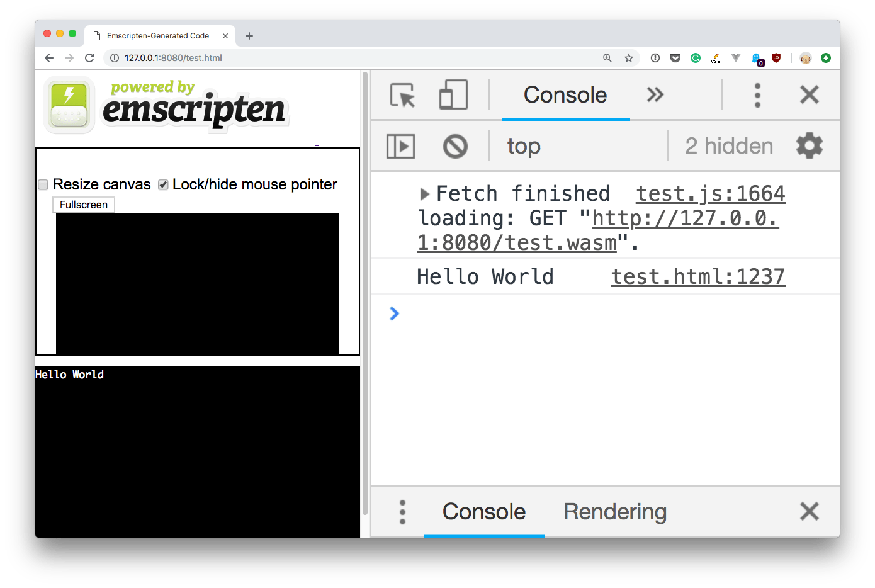
Task: Open the more panels chevron
Action: (x=655, y=94)
